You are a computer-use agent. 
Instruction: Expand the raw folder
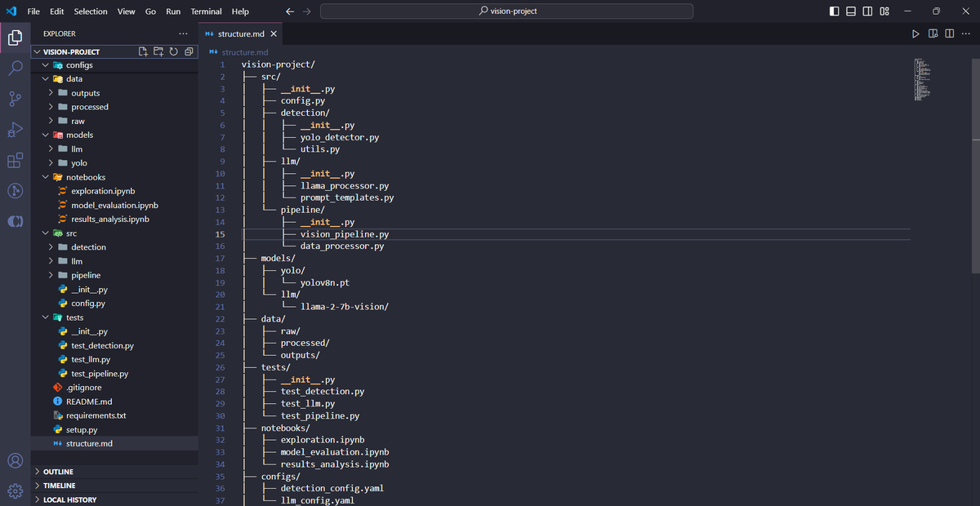(114, 121)
